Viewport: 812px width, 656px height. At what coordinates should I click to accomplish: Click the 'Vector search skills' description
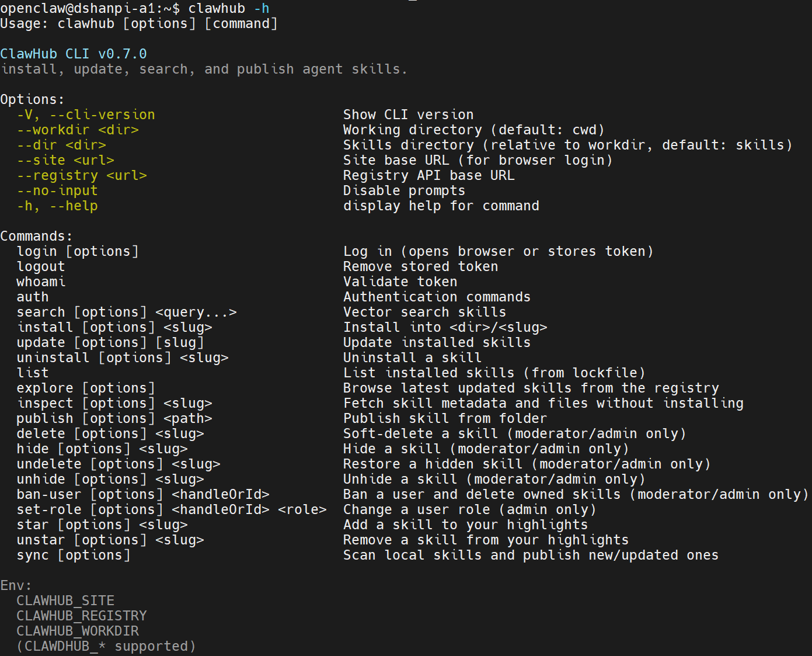click(424, 313)
